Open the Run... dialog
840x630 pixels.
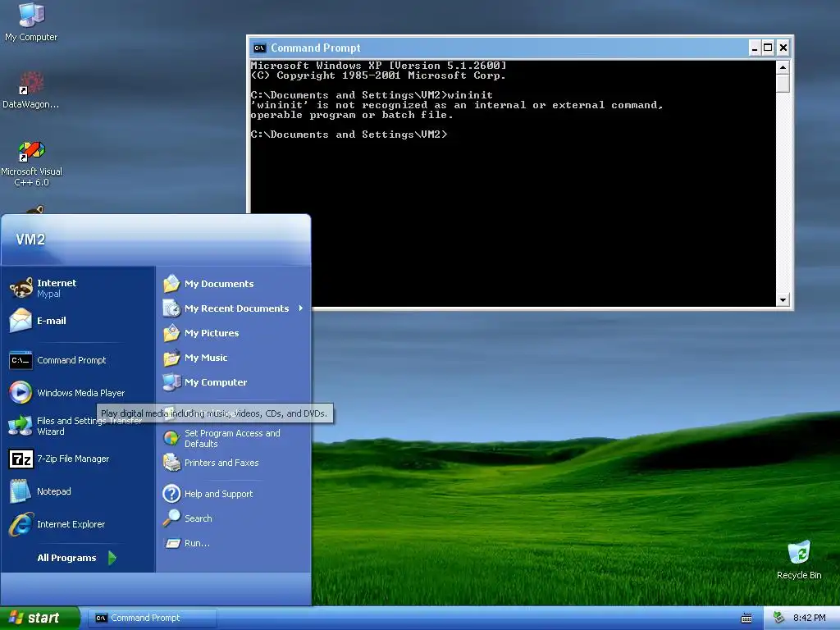(234, 543)
